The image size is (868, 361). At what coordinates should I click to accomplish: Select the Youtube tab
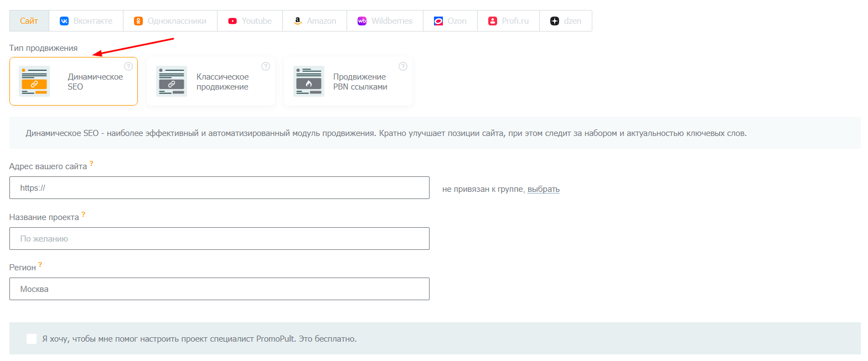(x=250, y=21)
